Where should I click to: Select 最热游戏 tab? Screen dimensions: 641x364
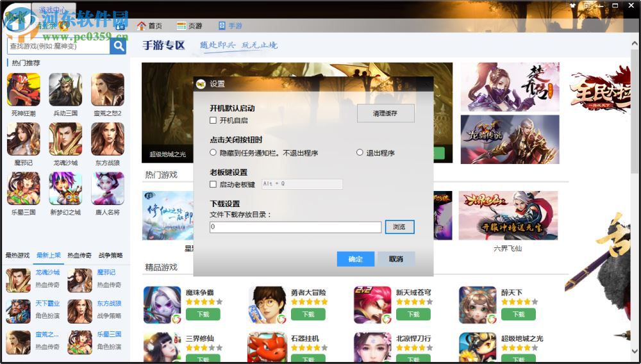tap(17, 255)
